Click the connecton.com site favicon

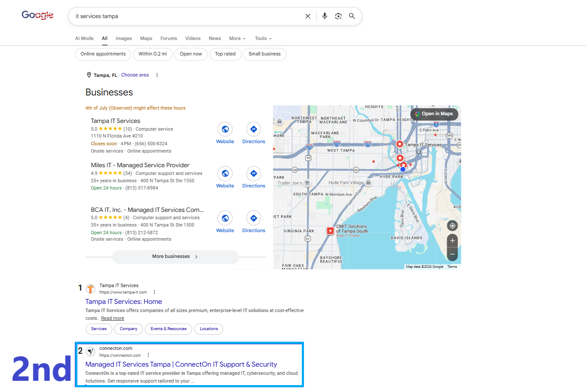(x=90, y=352)
